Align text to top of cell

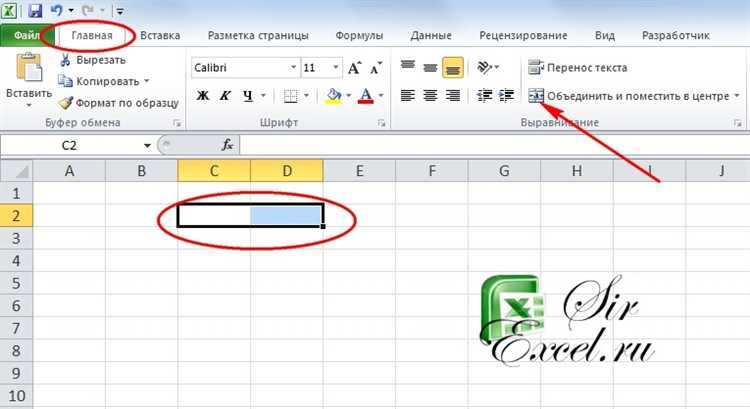click(x=408, y=67)
